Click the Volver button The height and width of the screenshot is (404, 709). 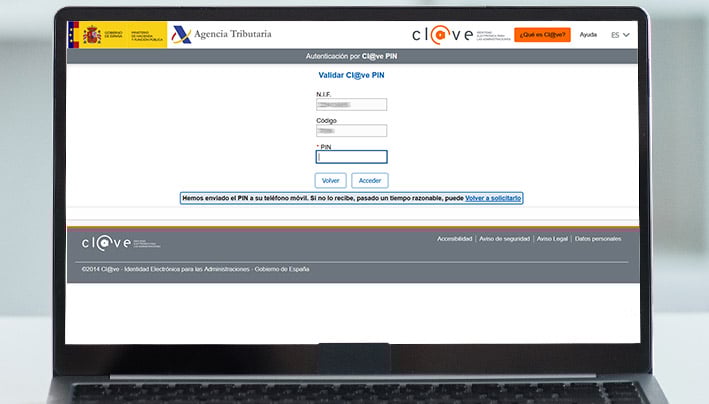coord(331,181)
